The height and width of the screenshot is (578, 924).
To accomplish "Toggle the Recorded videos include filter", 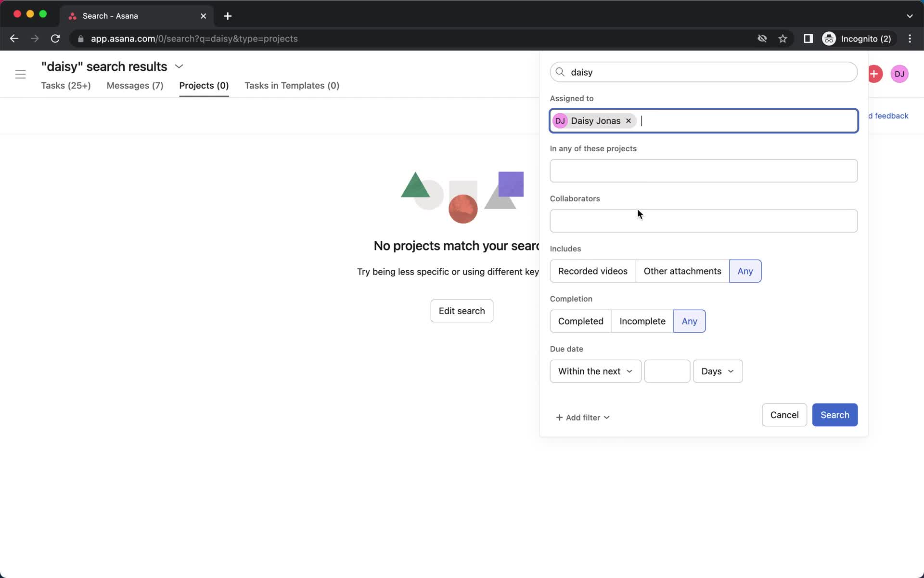I will tap(592, 271).
